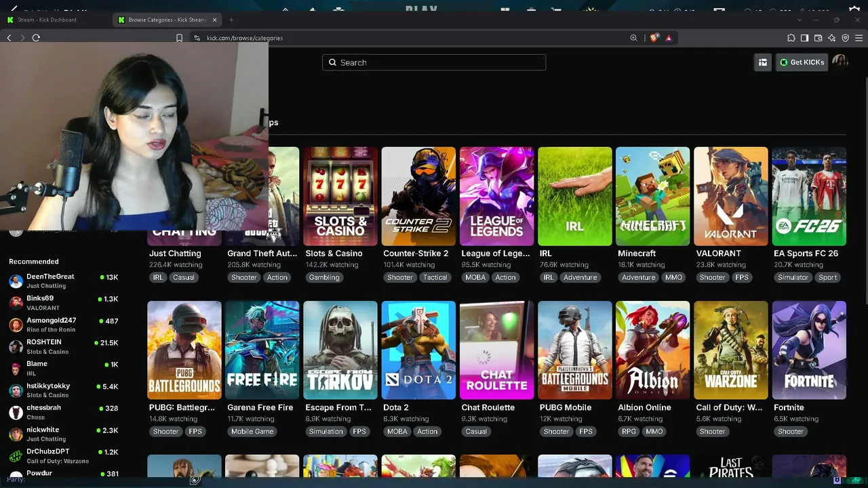Image resolution: width=868 pixels, height=488 pixels.
Task: Open the IRL category thumbnail
Action: tap(575, 197)
